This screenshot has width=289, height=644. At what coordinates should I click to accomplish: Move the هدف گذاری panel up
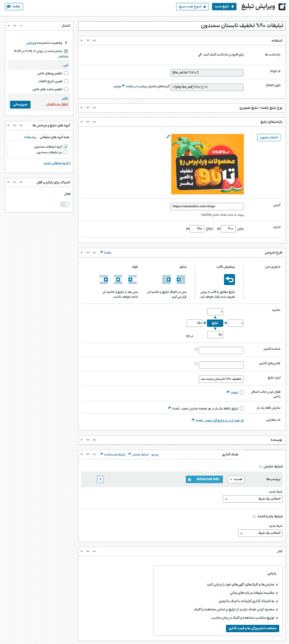coord(94,454)
